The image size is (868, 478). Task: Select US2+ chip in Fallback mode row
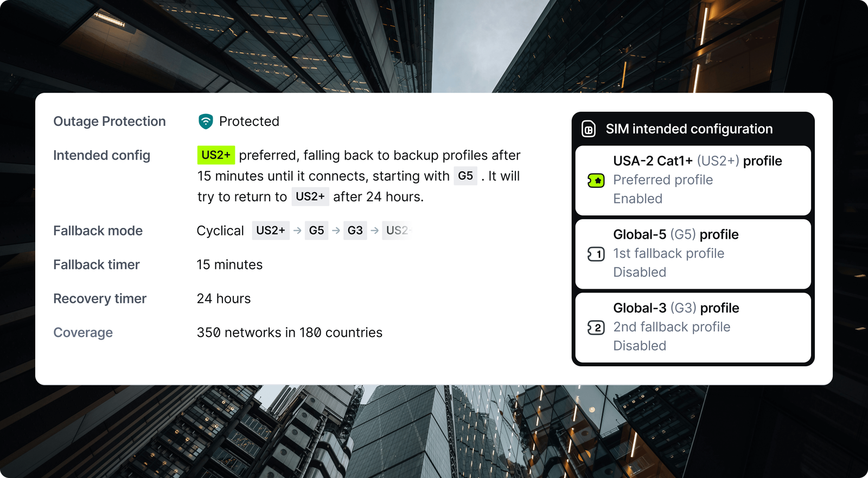(x=271, y=231)
